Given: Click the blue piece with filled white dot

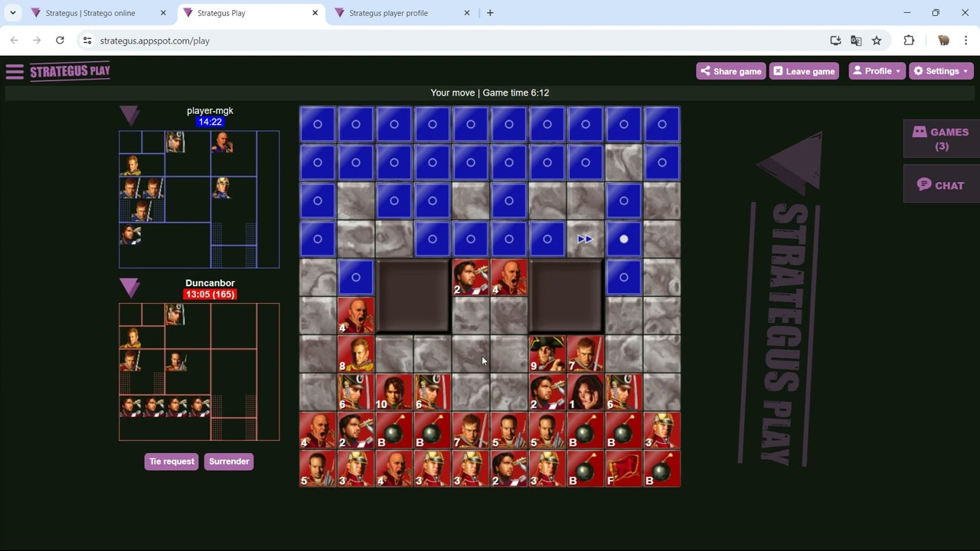Looking at the screenshot, I should 623,239.
